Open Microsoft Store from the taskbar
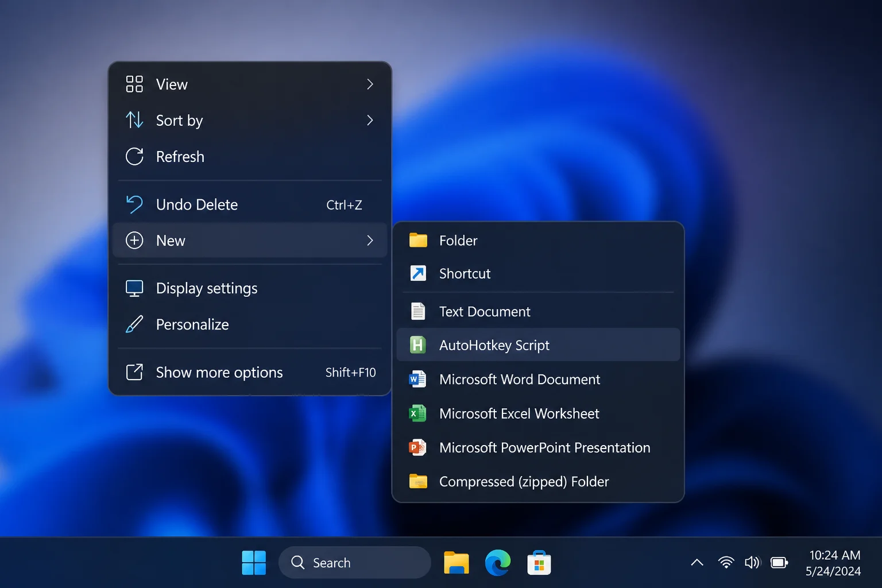This screenshot has height=588, width=882. tap(539, 563)
